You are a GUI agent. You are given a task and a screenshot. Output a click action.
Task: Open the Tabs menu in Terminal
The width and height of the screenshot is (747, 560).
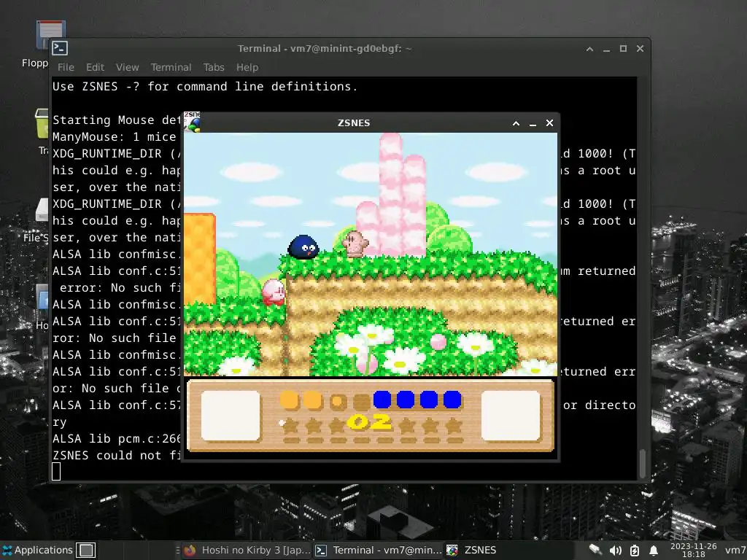214,67
